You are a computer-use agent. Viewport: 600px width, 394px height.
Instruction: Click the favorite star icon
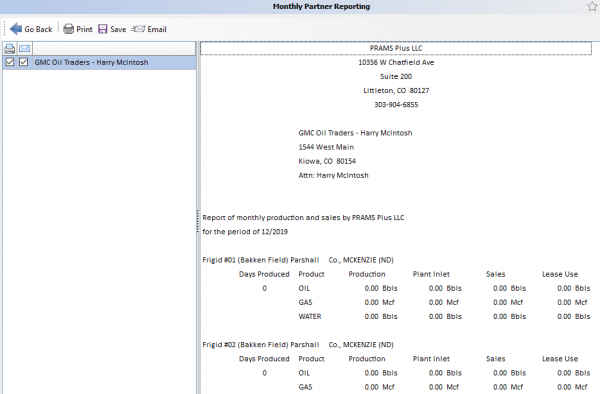click(592, 6)
